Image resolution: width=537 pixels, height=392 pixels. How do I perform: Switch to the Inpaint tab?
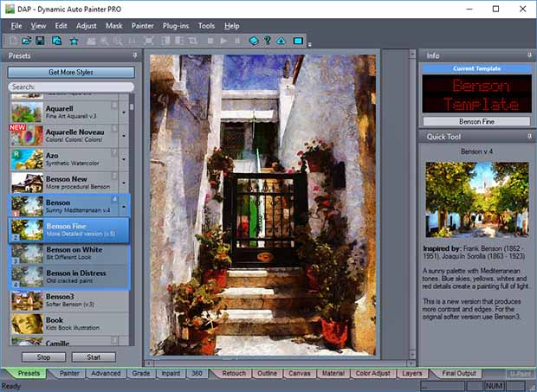point(171,374)
